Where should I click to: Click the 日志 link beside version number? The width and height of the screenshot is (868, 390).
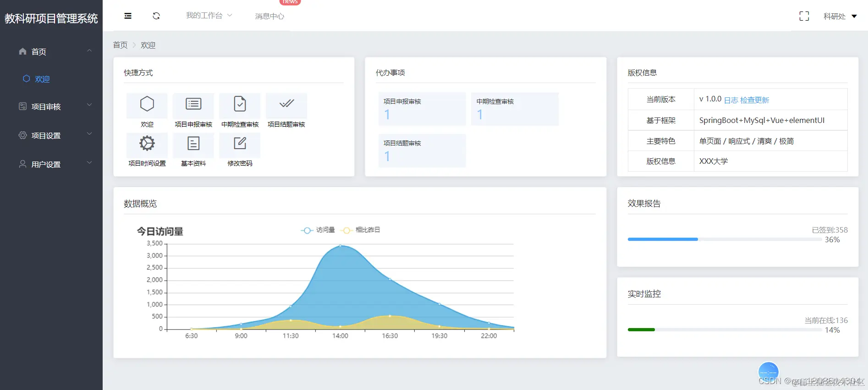(731, 100)
